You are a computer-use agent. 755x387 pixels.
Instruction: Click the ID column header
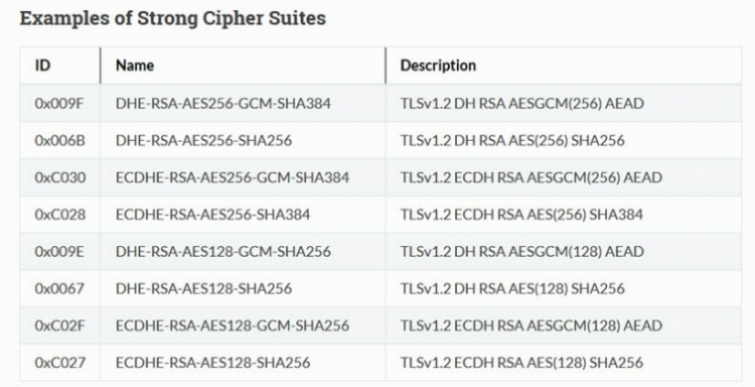coord(42,65)
